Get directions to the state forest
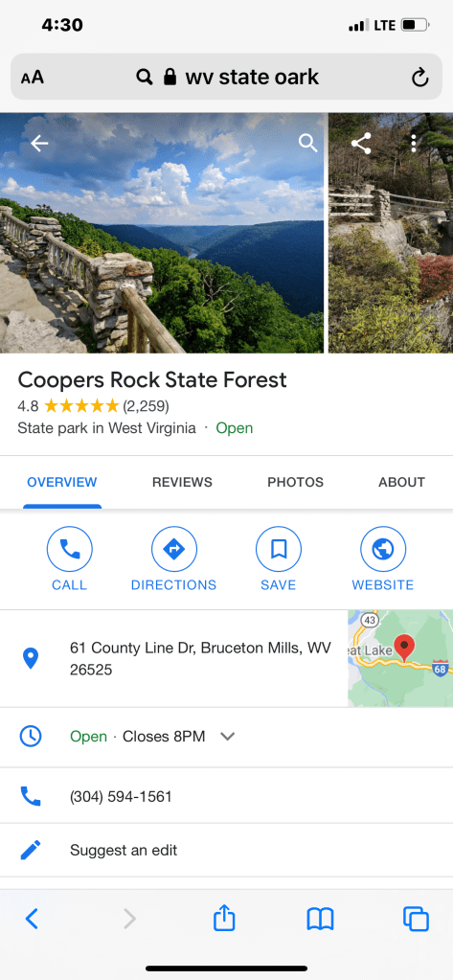453x980 pixels. click(173, 559)
